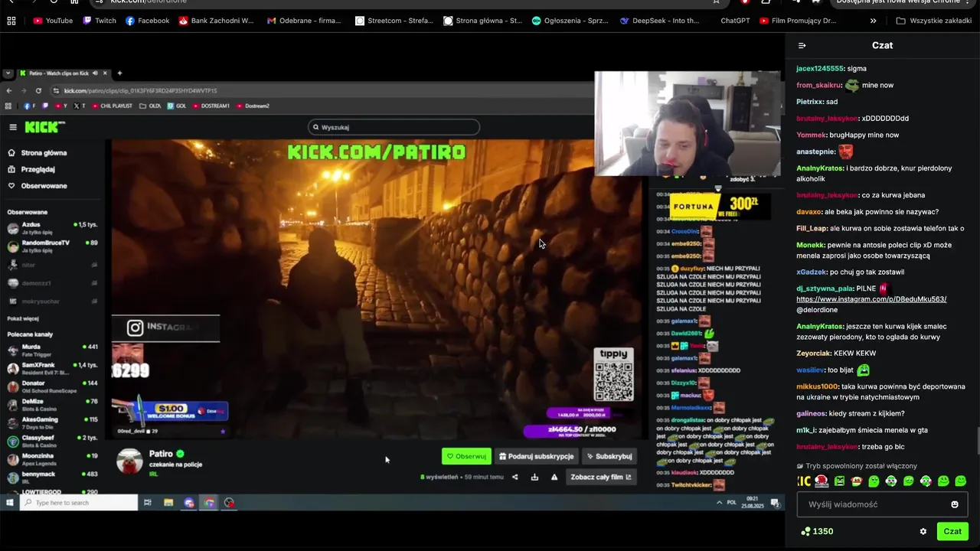Image resolution: width=980 pixels, height=551 pixels.
Task: Open a new tab in streamed browser
Action: click(x=119, y=73)
